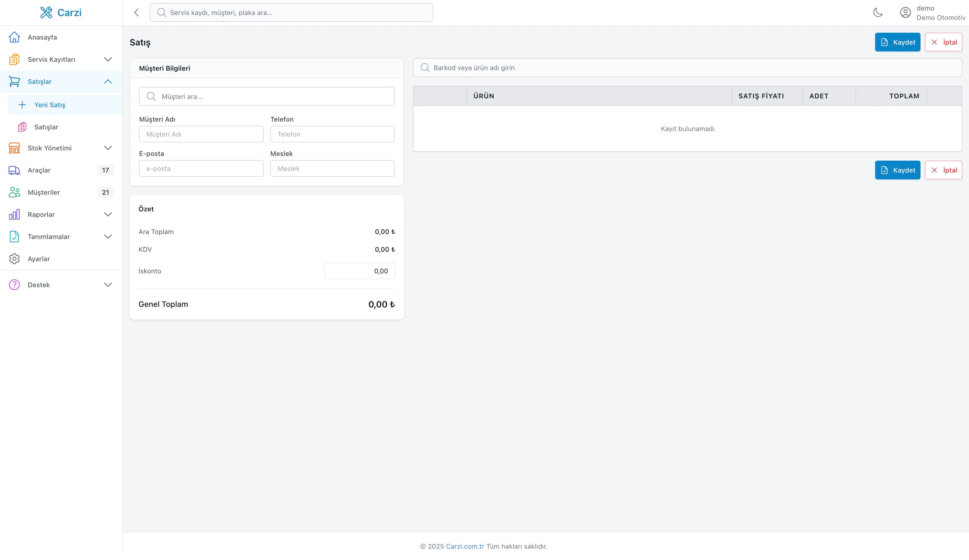This screenshot has height=560, width=969.
Task: Open the demo user profile icon
Action: pyautogui.click(x=906, y=13)
